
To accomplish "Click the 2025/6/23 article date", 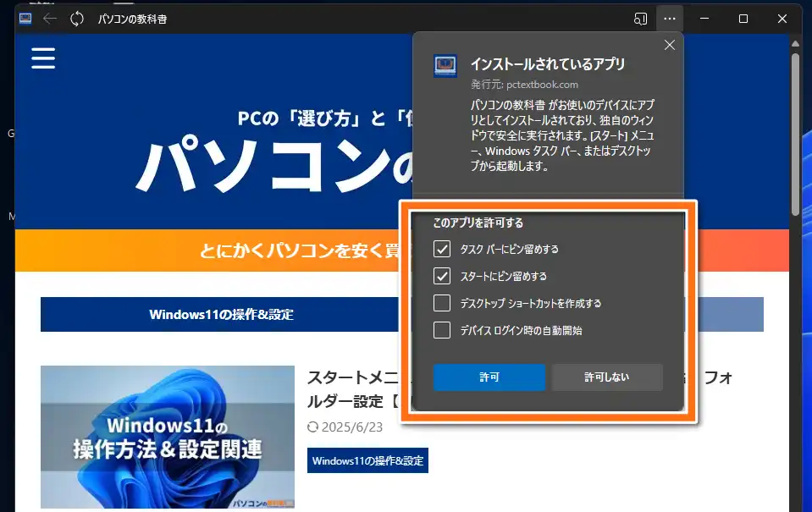I will pyautogui.click(x=352, y=427).
